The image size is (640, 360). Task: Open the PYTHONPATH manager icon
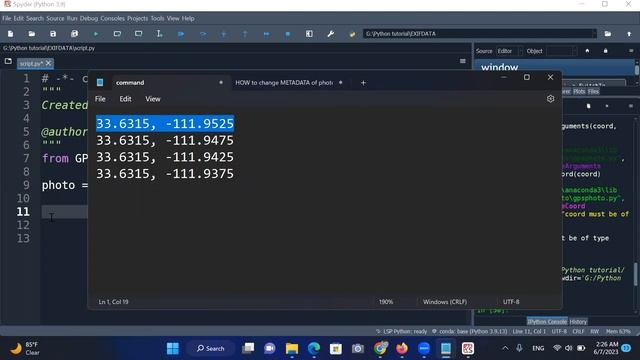tap(352, 34)
